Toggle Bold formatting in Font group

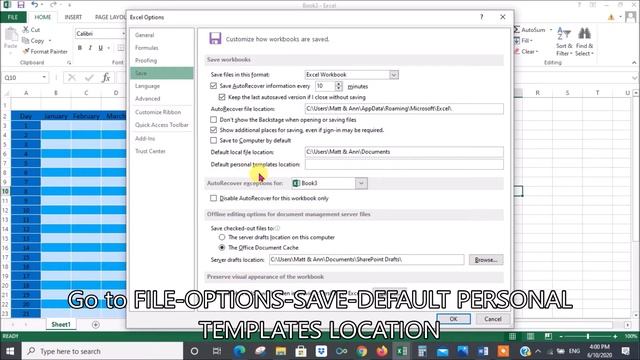pos(80,48)
